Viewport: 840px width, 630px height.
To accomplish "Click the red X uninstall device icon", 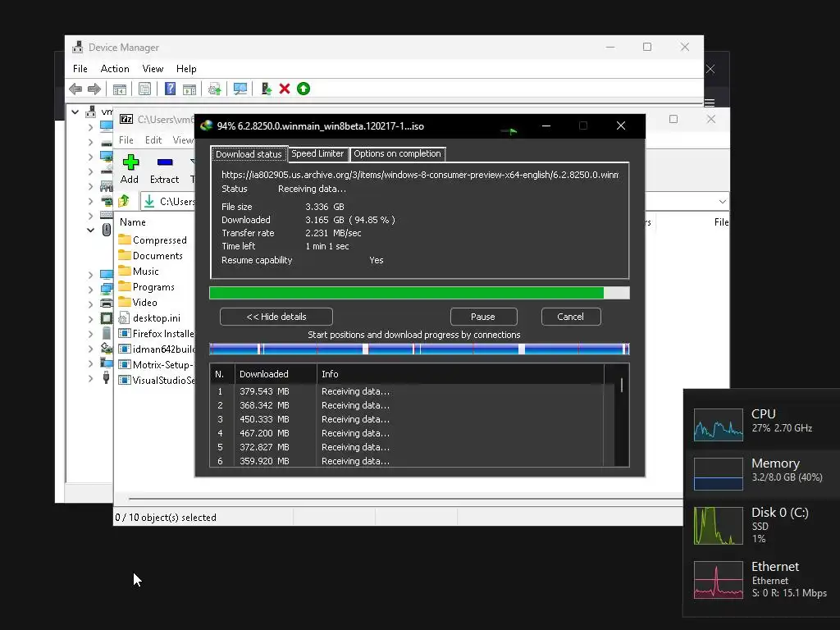I will point(285,89).
